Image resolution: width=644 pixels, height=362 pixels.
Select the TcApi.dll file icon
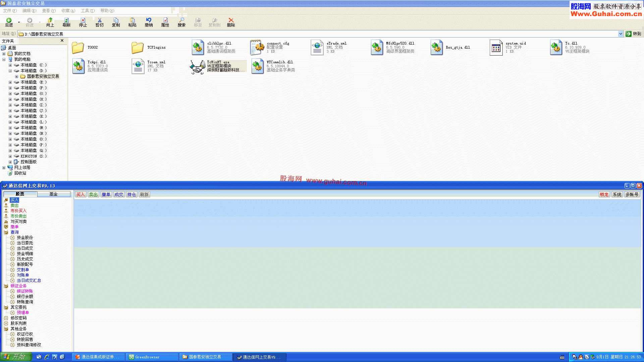pyautogui.click(x=78, y=66)
